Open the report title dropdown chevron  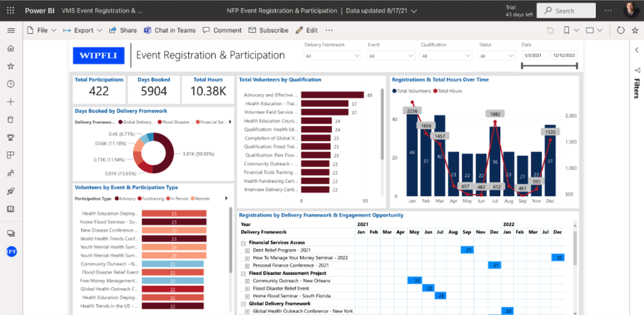[414, 11]
